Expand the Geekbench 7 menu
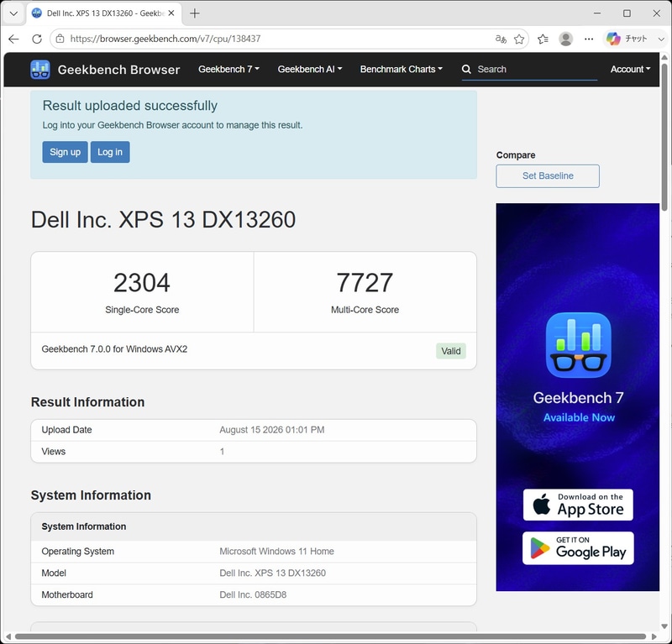672x644 pixels. tap(228, 69)
